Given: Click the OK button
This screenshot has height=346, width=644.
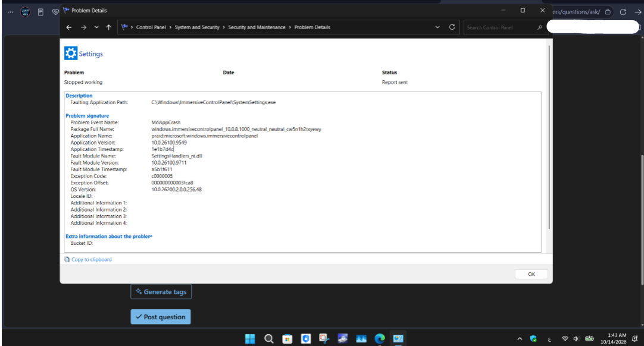Looking at the screenshot, I should point(531,274).
